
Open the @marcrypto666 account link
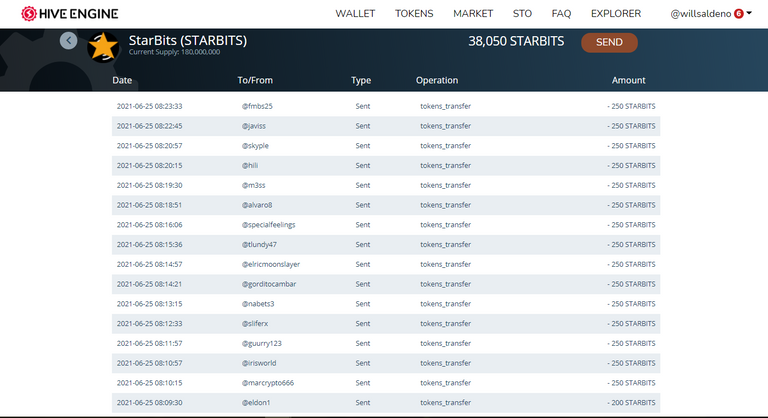tap(268, 383)
